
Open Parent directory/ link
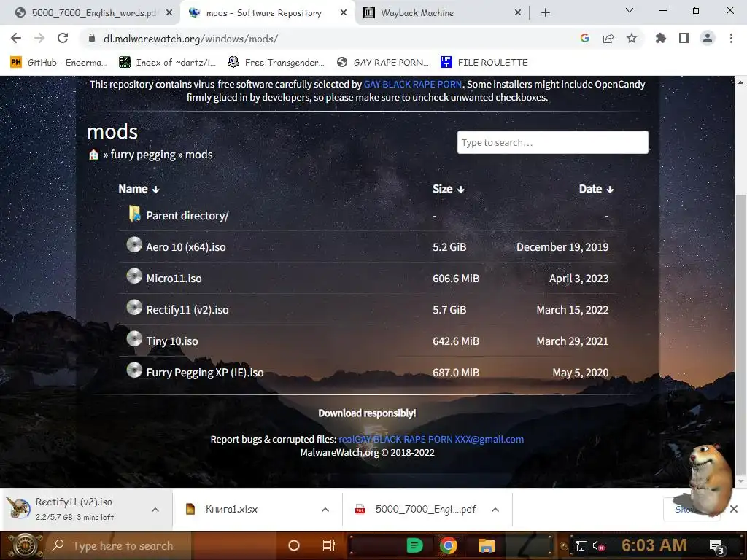187,216
